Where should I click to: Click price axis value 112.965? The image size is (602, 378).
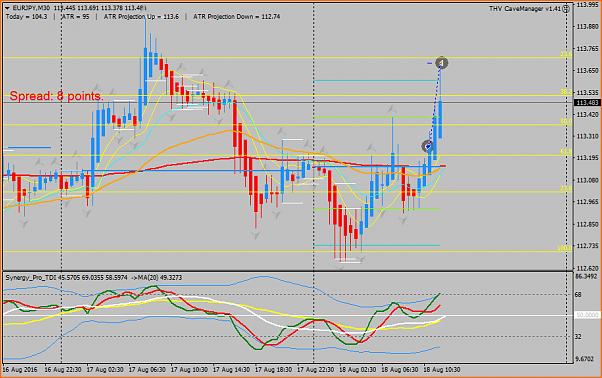click(587, 202)
